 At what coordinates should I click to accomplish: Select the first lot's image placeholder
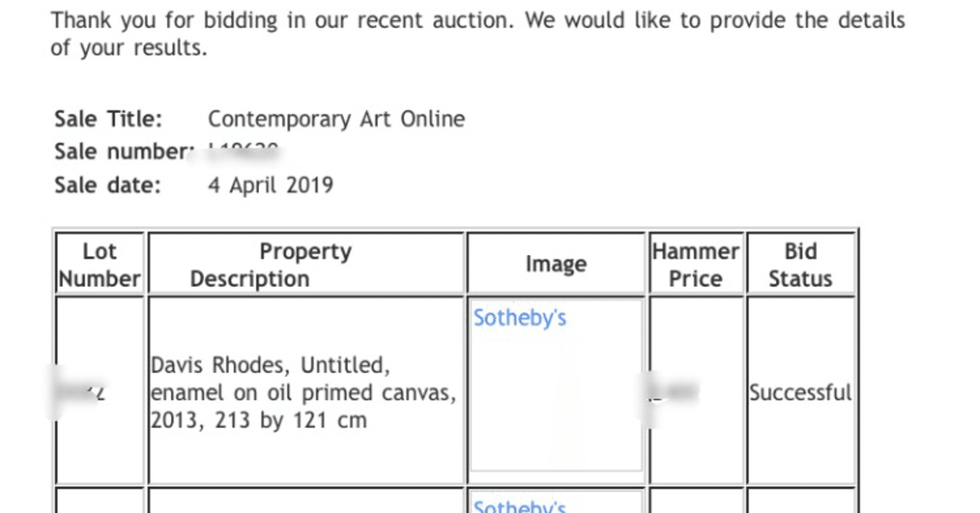pos(556,385)
